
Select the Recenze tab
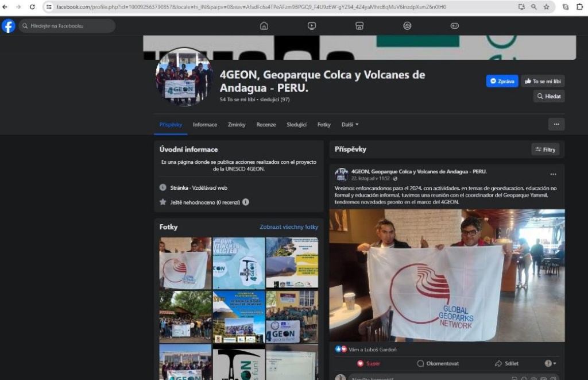(x=266, y=125)
